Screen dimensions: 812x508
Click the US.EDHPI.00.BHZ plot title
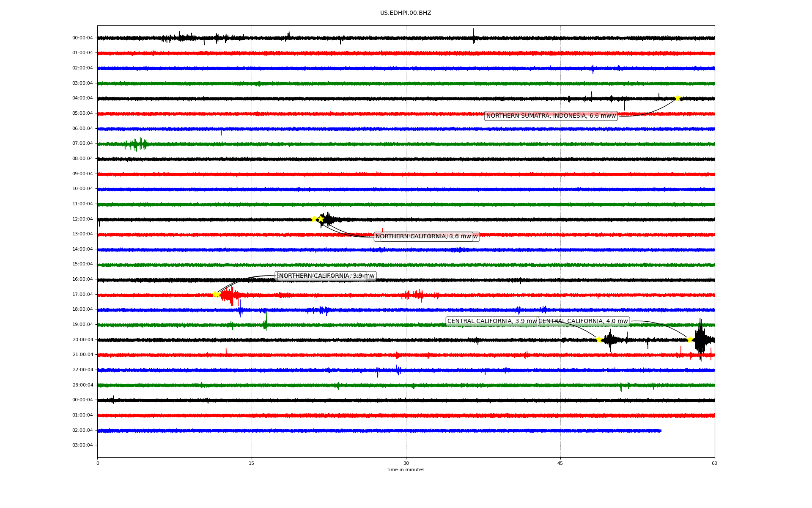click(x=405, y=13)
